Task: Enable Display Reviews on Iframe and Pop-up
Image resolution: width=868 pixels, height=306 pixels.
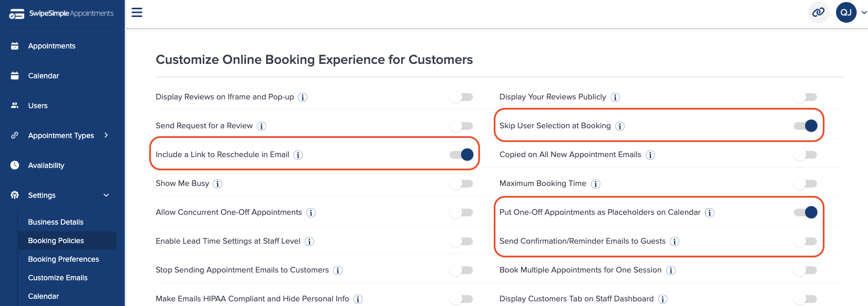Action: 461,97
